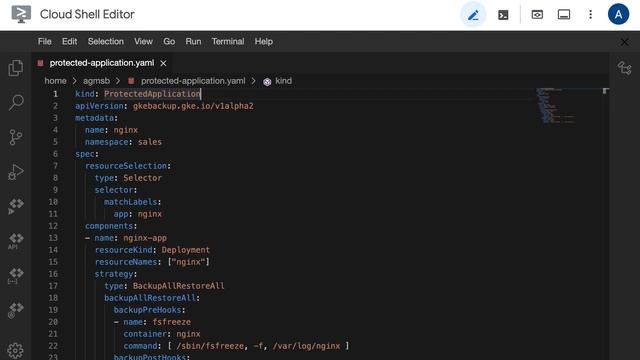640x360 pixels.
Task: Click the BackupAllRestoreAll type value
Action: [x=178, y=286]
